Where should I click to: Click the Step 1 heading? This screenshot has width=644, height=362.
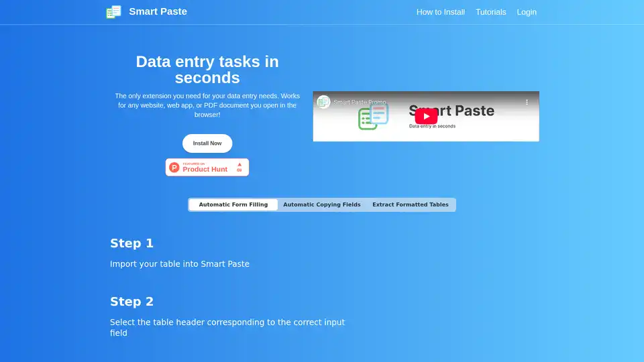tap(131, 243)
